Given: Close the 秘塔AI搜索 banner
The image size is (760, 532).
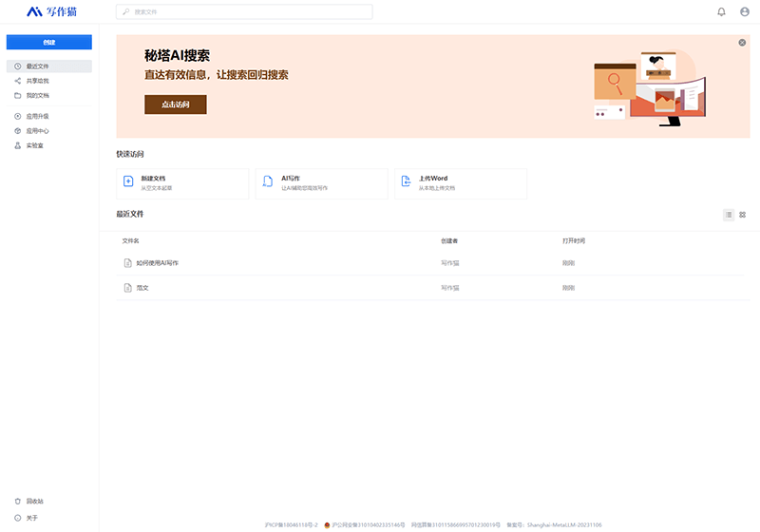Looking at the screenshot, I should coord(742,43).
